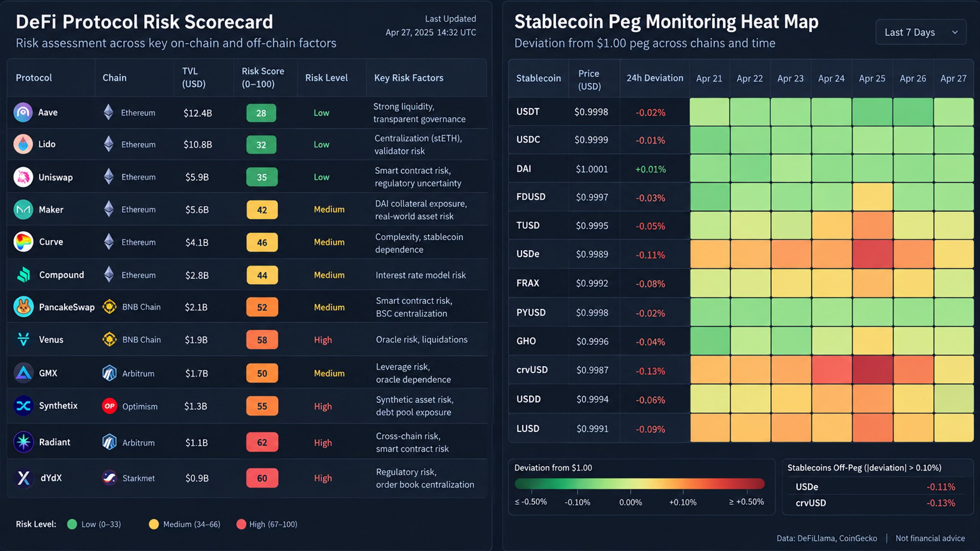Click the red High (67–100) legend dot
This screenshot has width=980, height=551.
click(x=241, y=524)
